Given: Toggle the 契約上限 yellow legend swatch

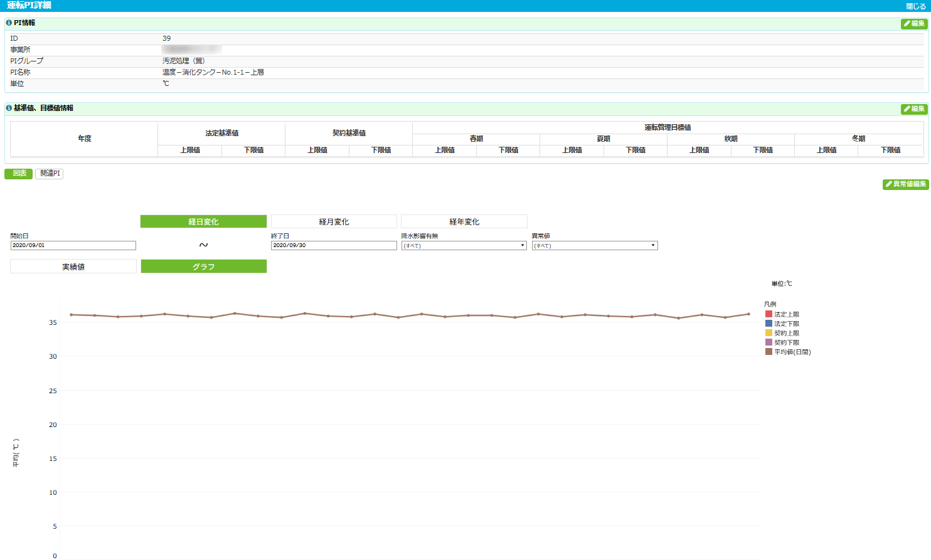Looking at the screenshot, I should pyautogui.click(x=769, y=333).
